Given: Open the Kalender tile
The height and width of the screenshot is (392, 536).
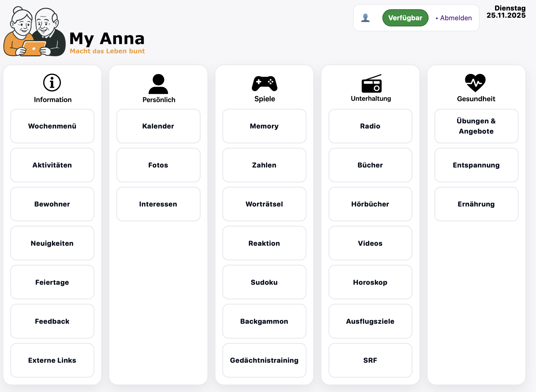Looking at the screenshot, I should pyautogui.click(x=158, y=126).
